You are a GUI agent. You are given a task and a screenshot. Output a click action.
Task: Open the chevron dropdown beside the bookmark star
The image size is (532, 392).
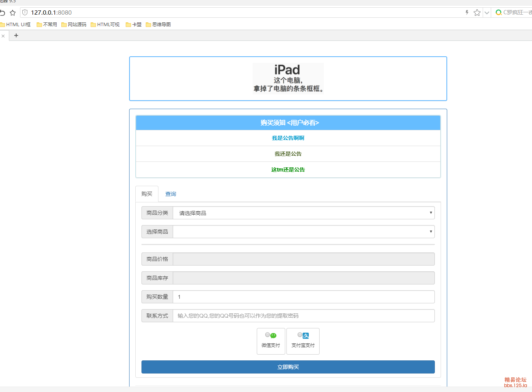click(487, 13)
